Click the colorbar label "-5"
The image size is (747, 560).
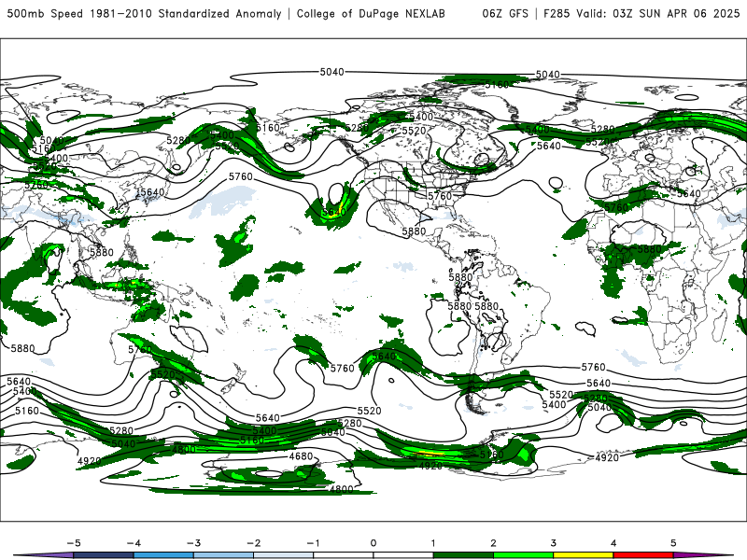click(74, 543)
